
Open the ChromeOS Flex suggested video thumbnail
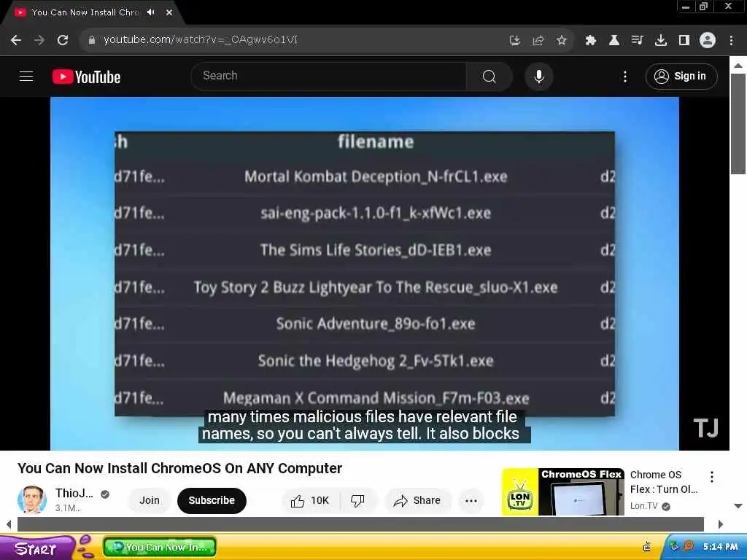tap(562, 492)
